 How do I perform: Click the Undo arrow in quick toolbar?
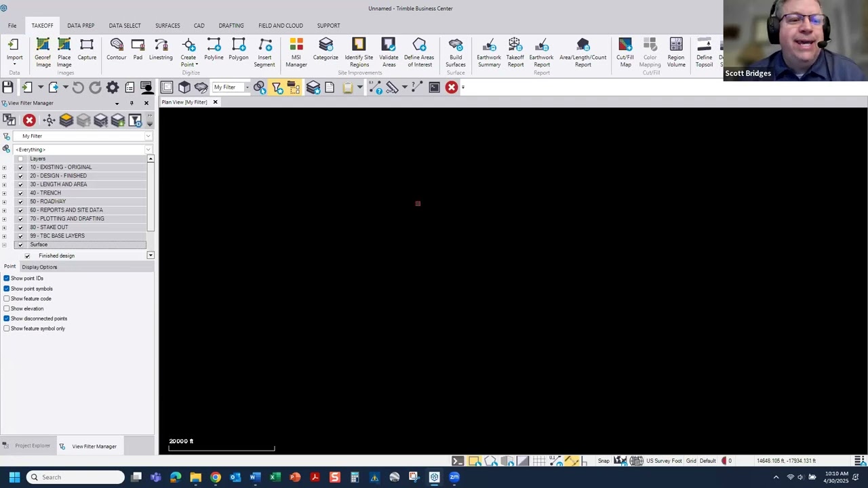coord(78,87)
